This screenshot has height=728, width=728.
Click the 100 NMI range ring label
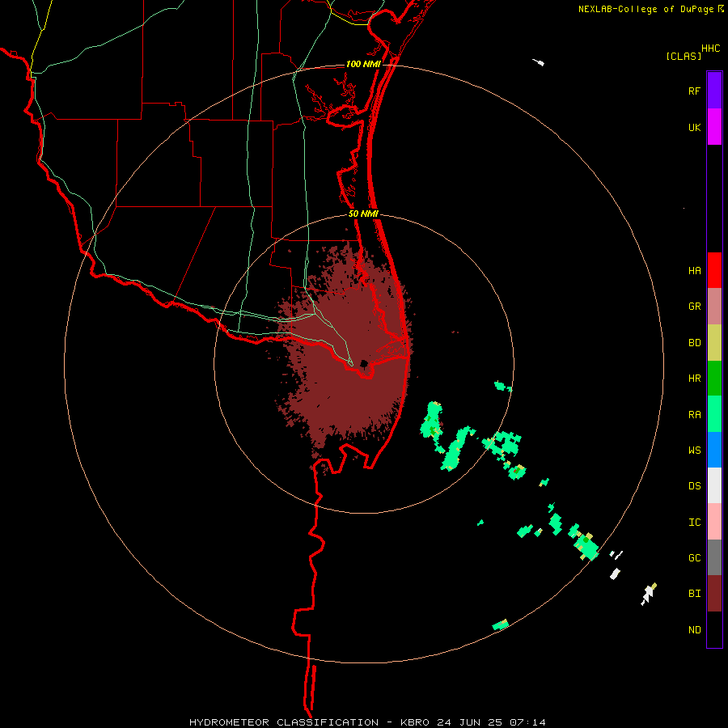pyautogui.click(x=363, y=64)
